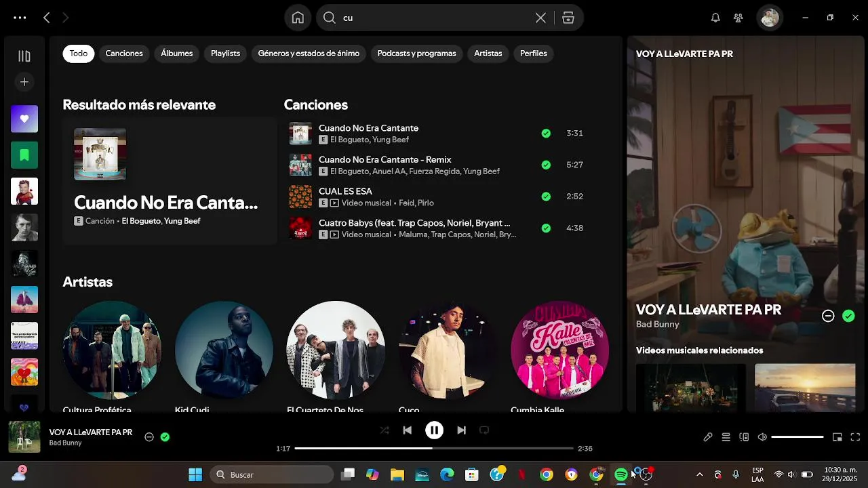Screen dimensions: 868x488
Task: Select the Álbumes filter chip
Action: tap(176, 54)
